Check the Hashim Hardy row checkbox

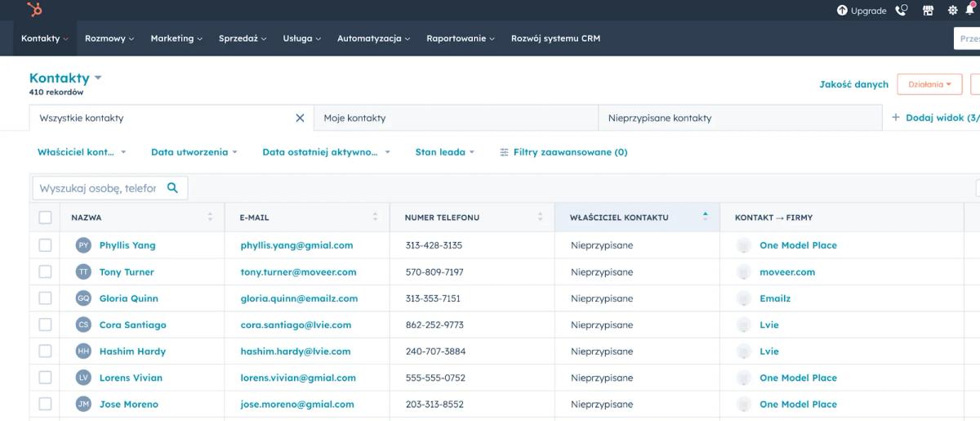tap(45, 351)
